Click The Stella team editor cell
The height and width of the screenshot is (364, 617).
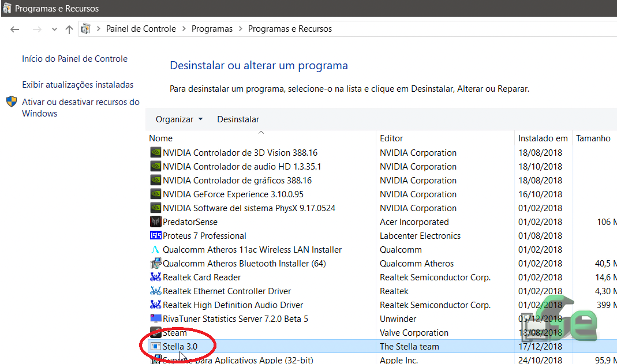409,346
